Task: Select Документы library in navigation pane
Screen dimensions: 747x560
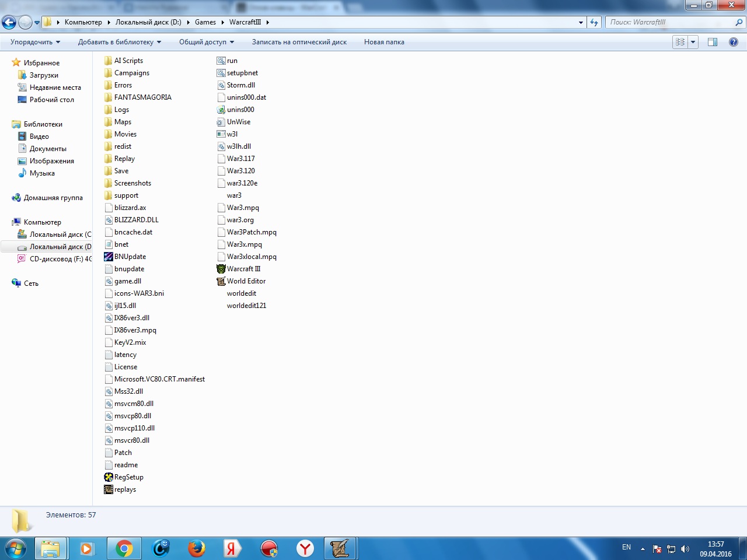Action: coord(48,149)
